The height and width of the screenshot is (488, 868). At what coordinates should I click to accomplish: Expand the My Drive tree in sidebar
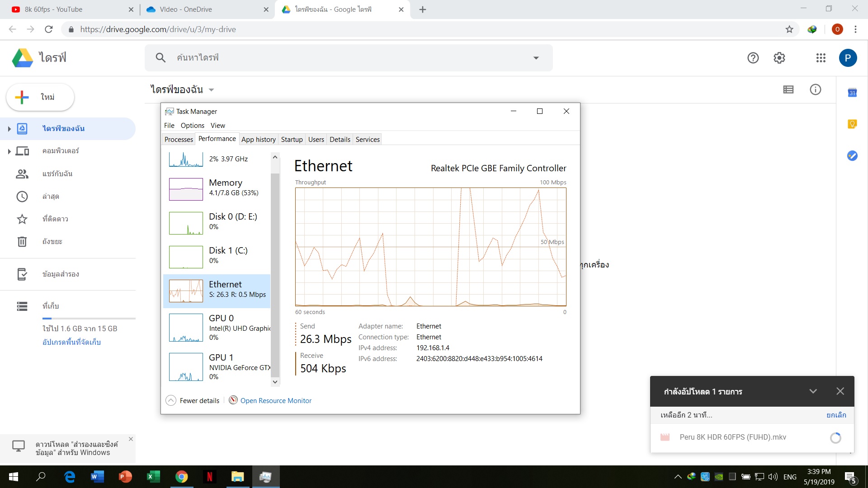[9, 129]
